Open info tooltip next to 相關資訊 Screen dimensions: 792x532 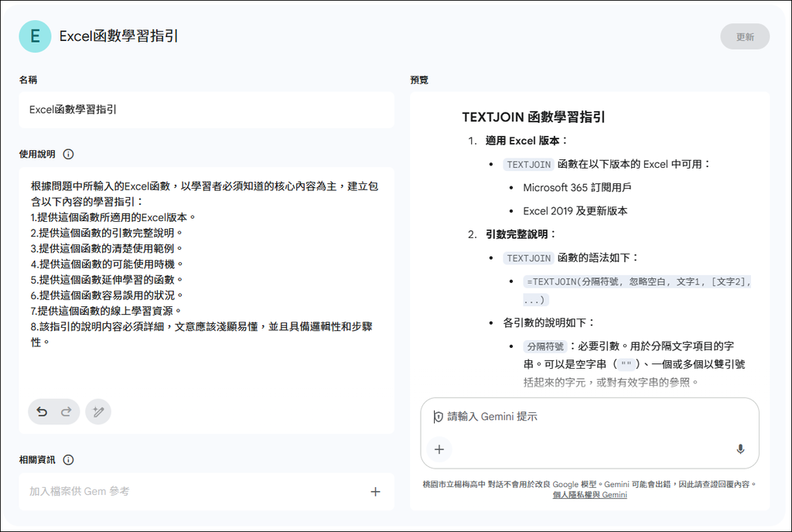(68, 460)
